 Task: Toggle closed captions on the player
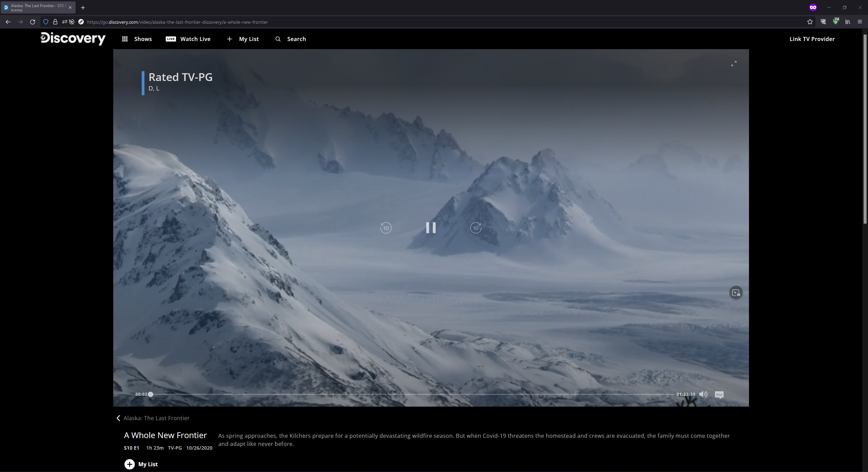(x=719, y=395)
